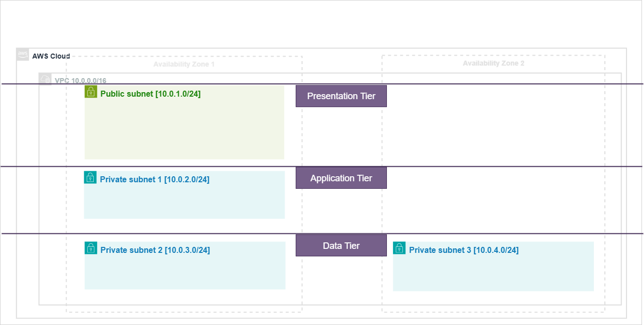Select the Private subnet 2 shaded block
Viewport: 644px width, 325px height.
184,268
